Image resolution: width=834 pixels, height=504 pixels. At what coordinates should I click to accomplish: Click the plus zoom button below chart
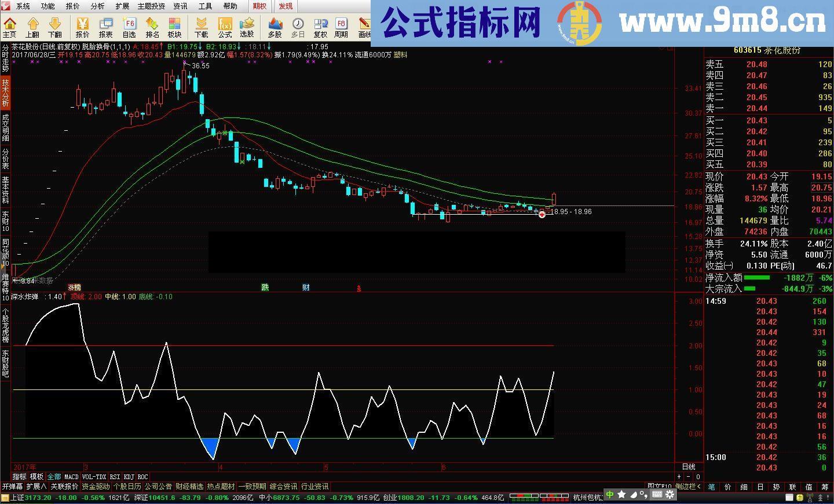680,477
